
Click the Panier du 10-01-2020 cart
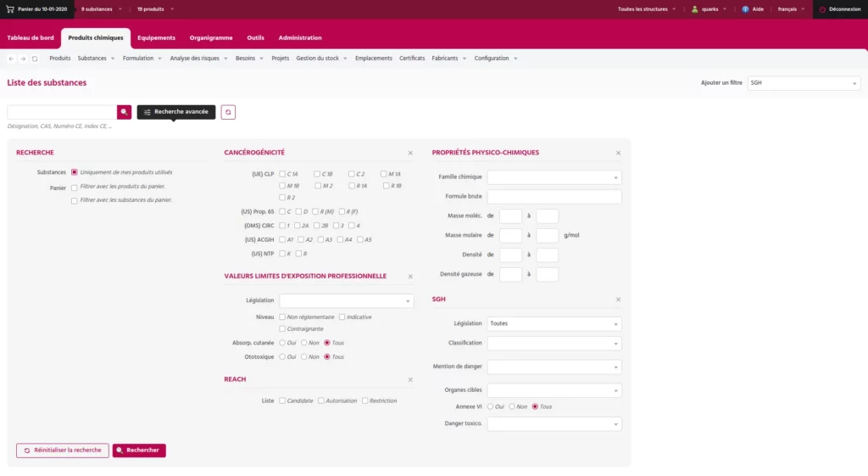point(36,8)
